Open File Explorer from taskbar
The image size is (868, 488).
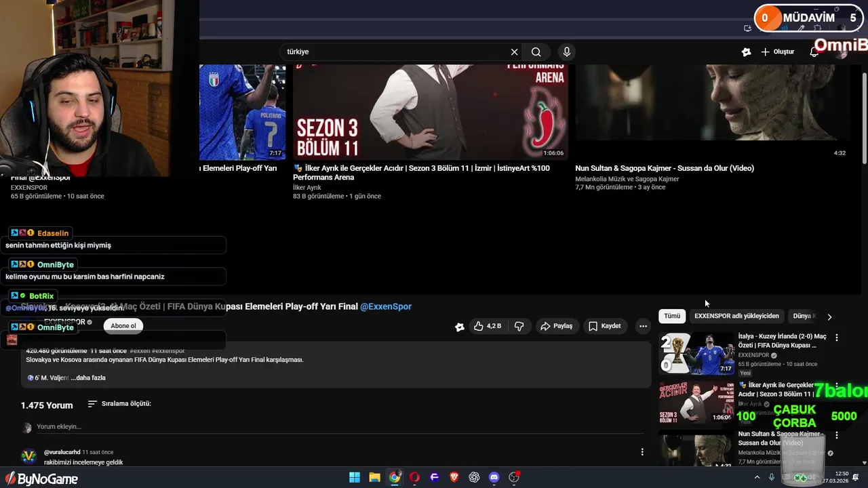(x=374, y=478)
